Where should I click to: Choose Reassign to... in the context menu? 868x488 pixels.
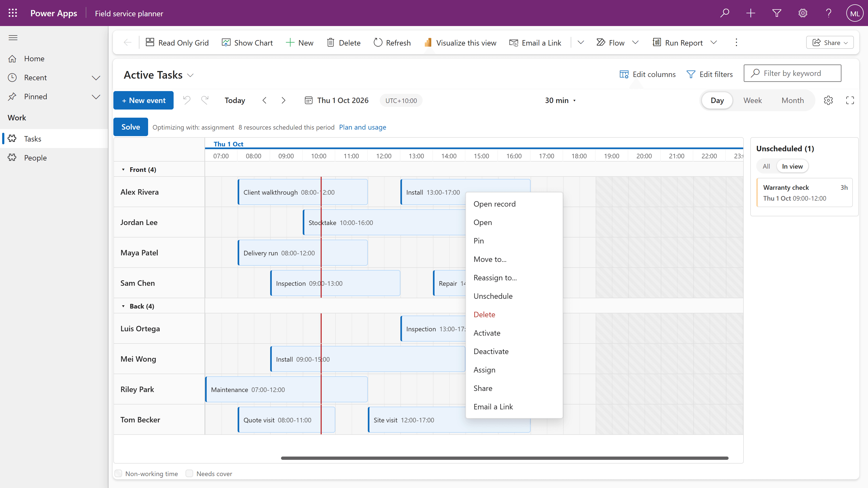coord(514,278)
